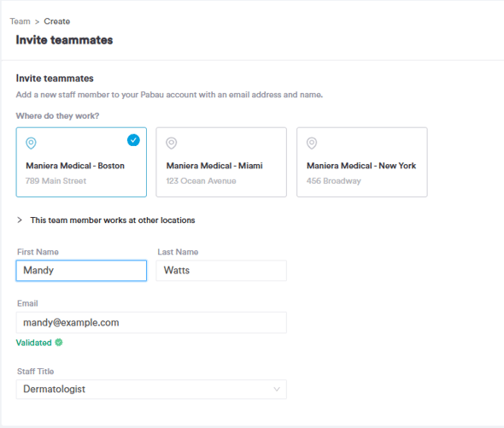Image resolution: width=504 pixels, height=428 pixels.
Task: Click the Email input field
Action: tap(151, 323)
